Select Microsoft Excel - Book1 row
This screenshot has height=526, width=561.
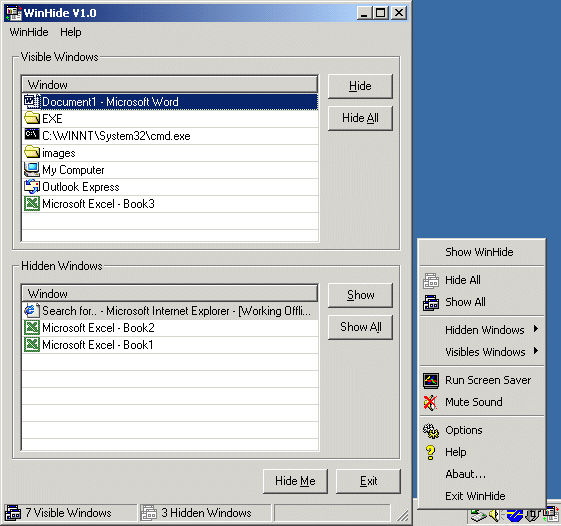coord(170,345)
